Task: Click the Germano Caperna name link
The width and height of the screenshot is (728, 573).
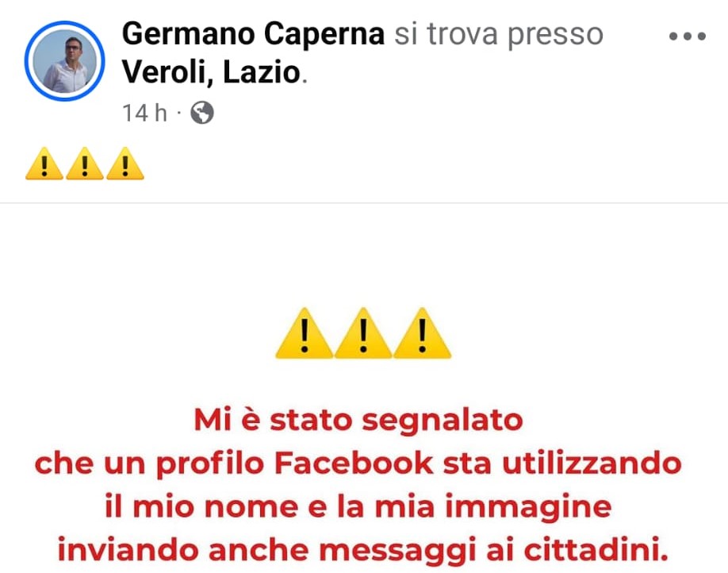Action: [x=253, y=34]
